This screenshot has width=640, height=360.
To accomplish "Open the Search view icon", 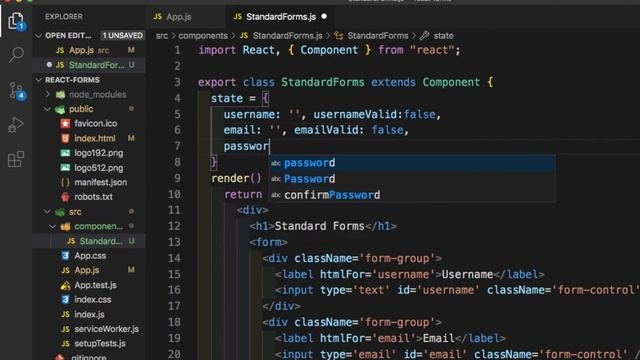I will tap(16, 54).
